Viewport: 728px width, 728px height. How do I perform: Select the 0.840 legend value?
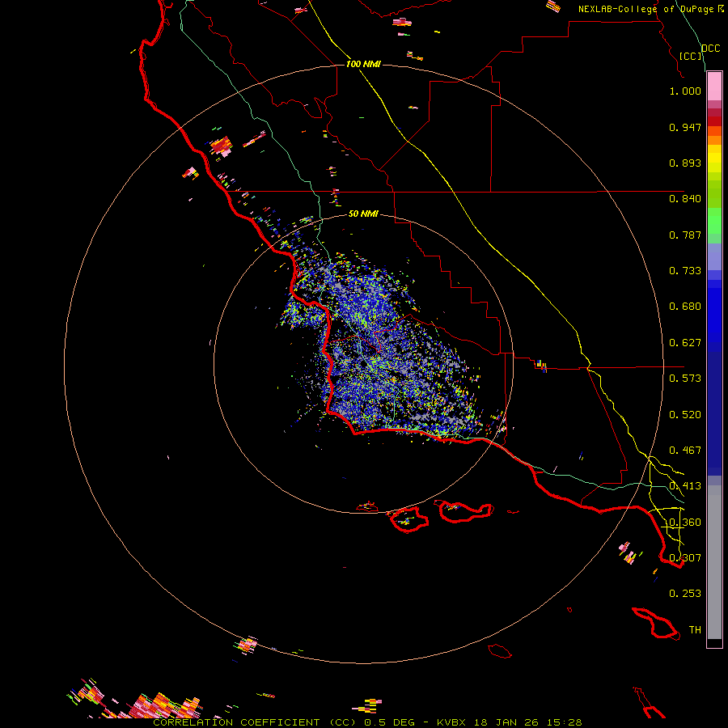click(x=685, y=199)
